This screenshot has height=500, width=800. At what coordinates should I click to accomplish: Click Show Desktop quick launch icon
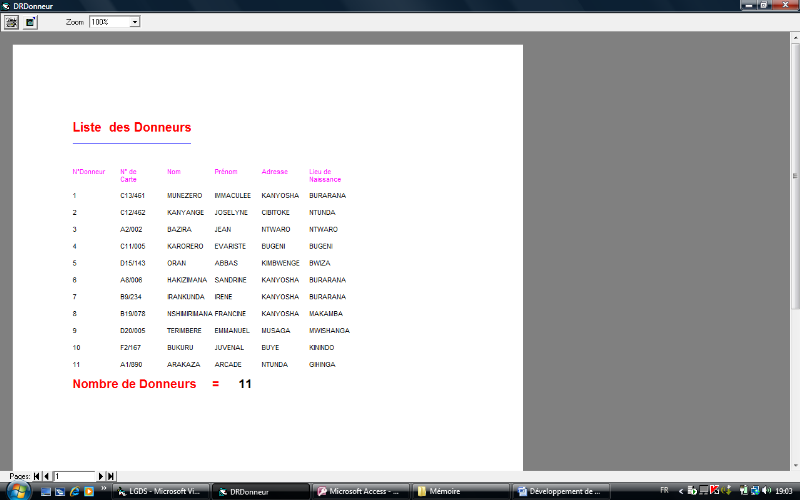(x=46, y=491)
